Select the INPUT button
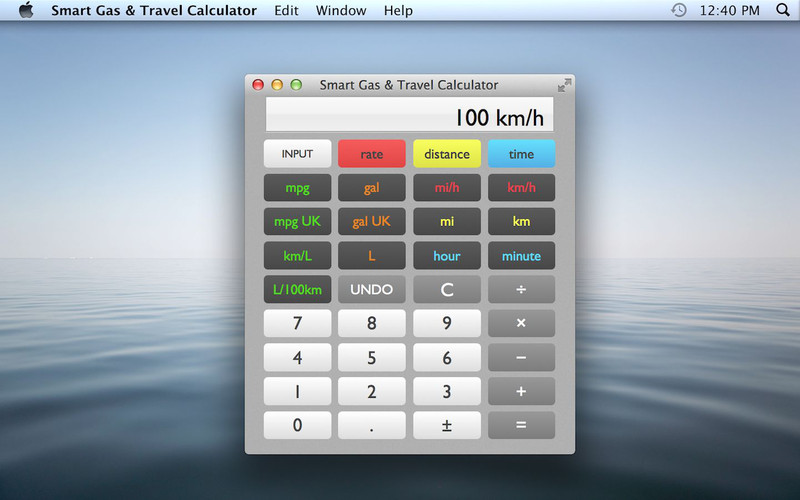The height and width of the screenshot is (500, 800). pos(297,154)
